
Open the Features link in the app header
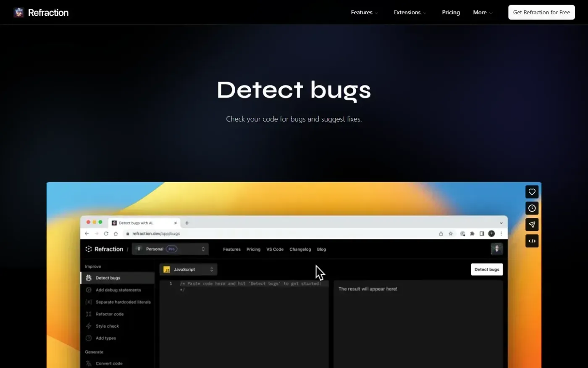pyautogui.click(x=232, y=249)
